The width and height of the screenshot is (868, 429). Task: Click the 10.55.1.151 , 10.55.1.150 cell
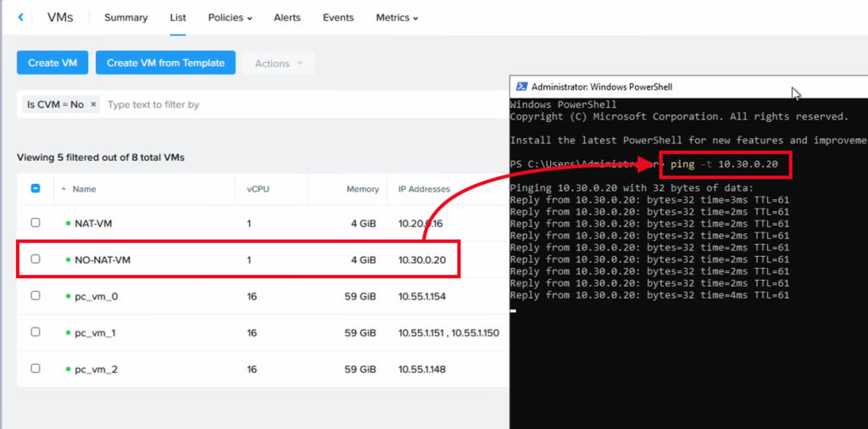(449, 333)
